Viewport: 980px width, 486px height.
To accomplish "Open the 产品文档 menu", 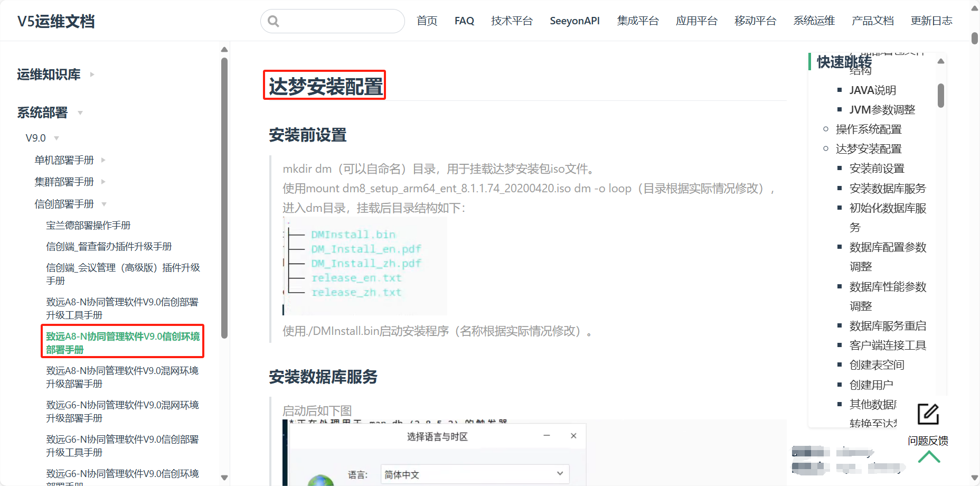I will coord(873,21).
